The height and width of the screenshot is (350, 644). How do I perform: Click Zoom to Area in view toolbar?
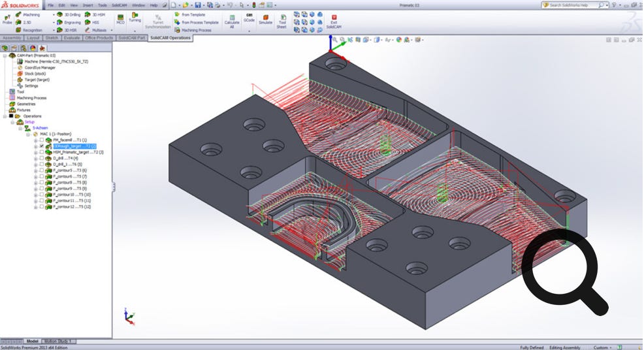coord(342,40)
